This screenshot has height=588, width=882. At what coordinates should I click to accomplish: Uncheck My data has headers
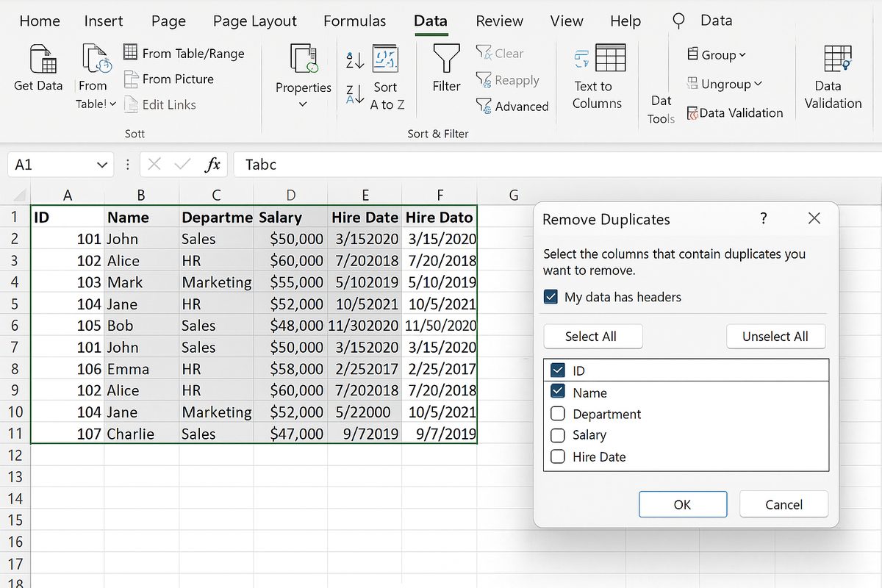551,297
